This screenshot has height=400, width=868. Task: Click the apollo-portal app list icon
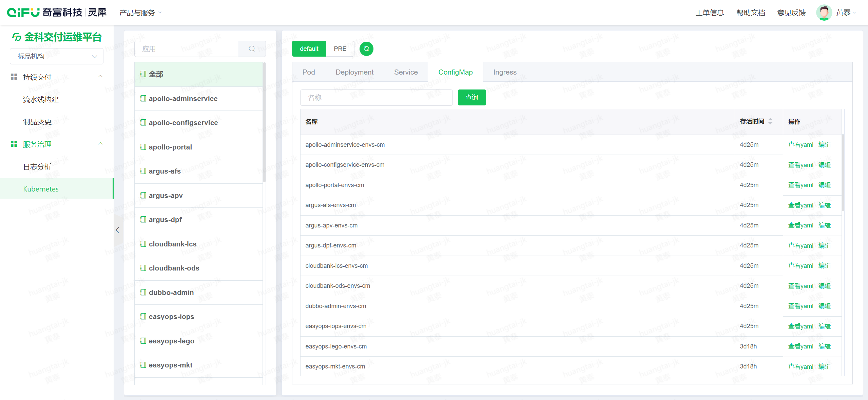[143, 147]
